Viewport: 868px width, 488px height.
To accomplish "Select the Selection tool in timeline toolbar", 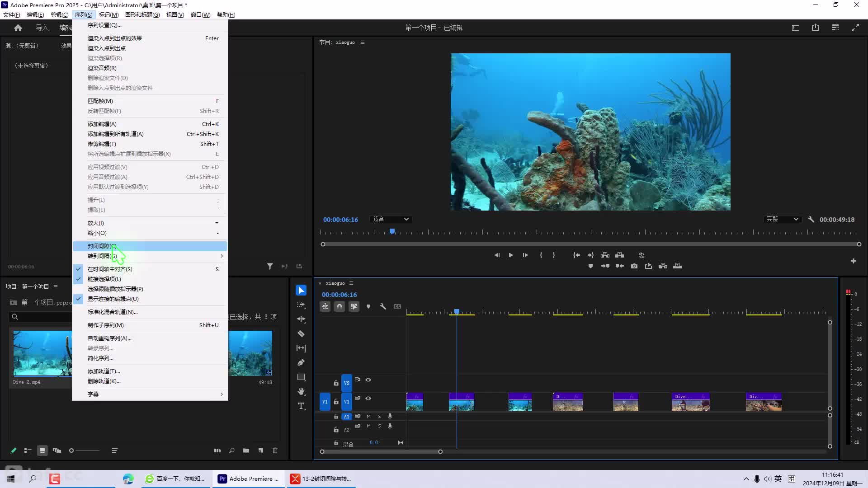I will 301,290.
